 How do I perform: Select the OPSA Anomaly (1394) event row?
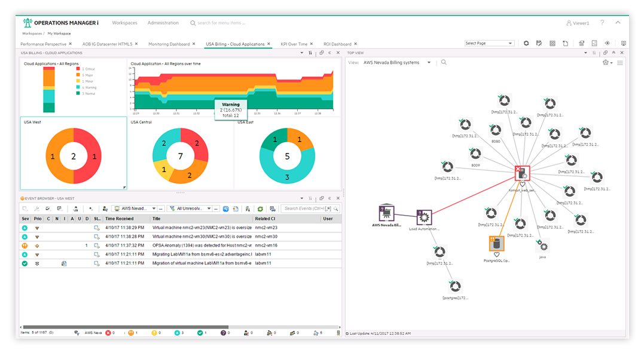point(181,245)
